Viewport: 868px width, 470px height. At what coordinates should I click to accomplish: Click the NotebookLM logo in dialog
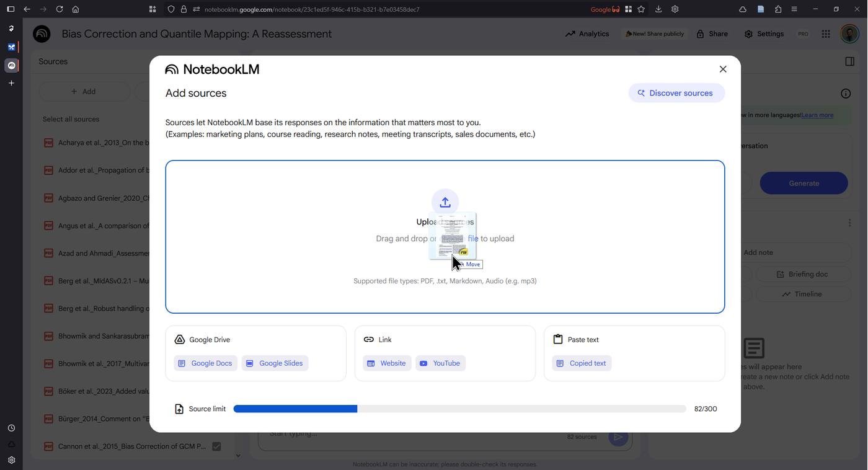[212, 69]
